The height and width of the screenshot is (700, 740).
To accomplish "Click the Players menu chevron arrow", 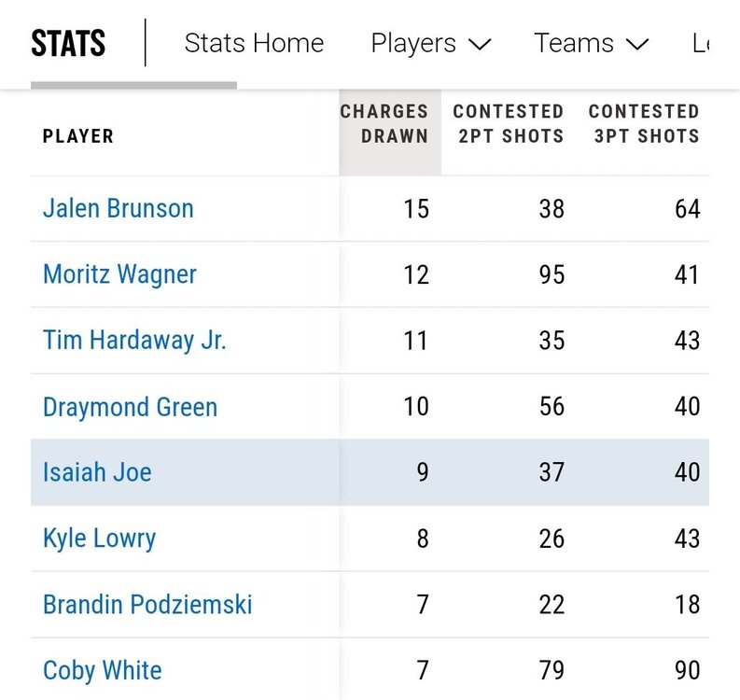I will [x=480, y=44].
